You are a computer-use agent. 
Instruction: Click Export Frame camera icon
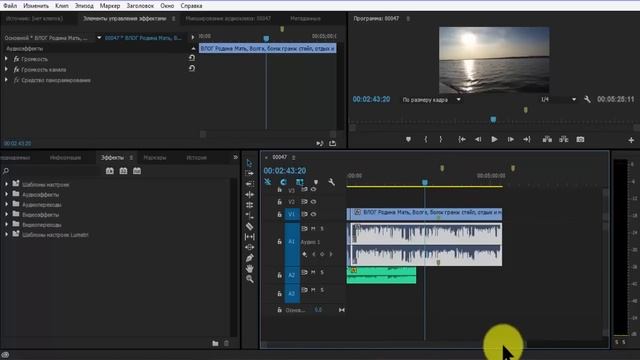(x=580, y=140)
